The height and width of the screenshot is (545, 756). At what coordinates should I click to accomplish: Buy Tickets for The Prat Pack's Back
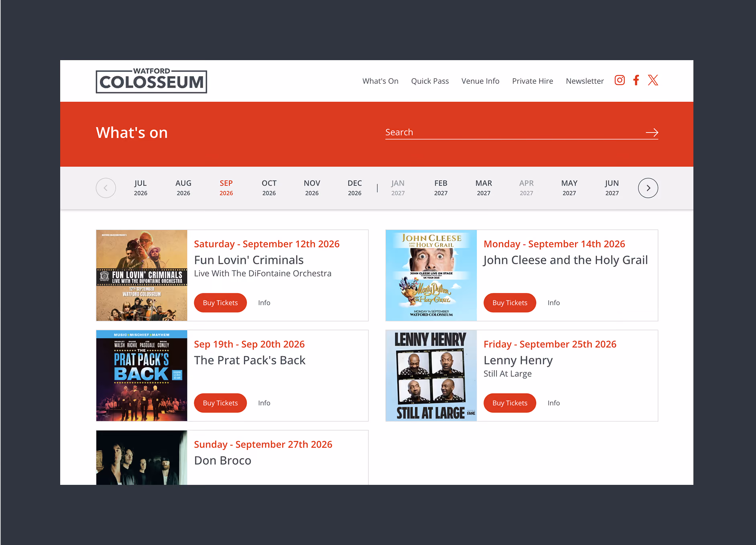220,403
